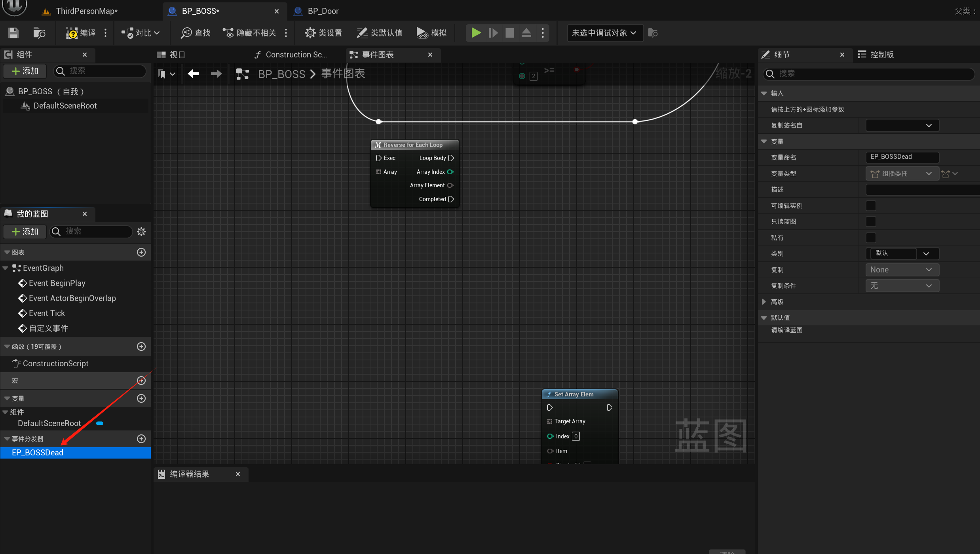Check the 私有 checkbox
The height and width of the screenshot is (554, 980).
[871, 238]
